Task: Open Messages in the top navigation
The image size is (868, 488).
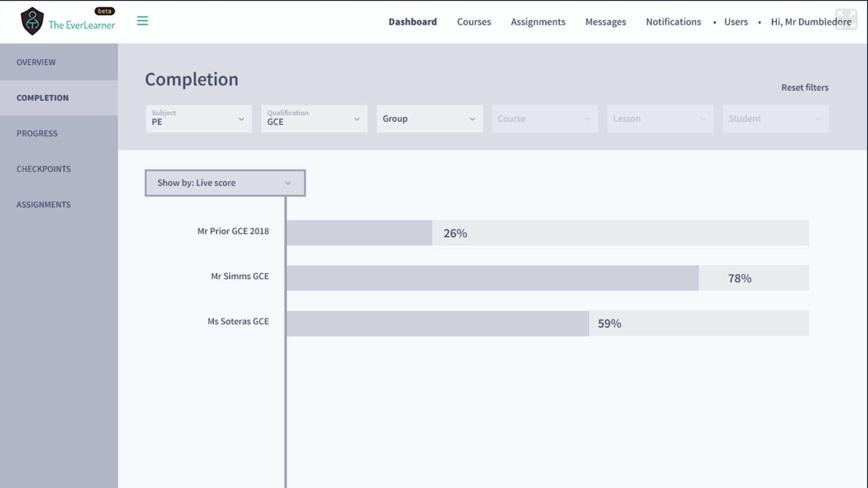Action: click(605, 22)
